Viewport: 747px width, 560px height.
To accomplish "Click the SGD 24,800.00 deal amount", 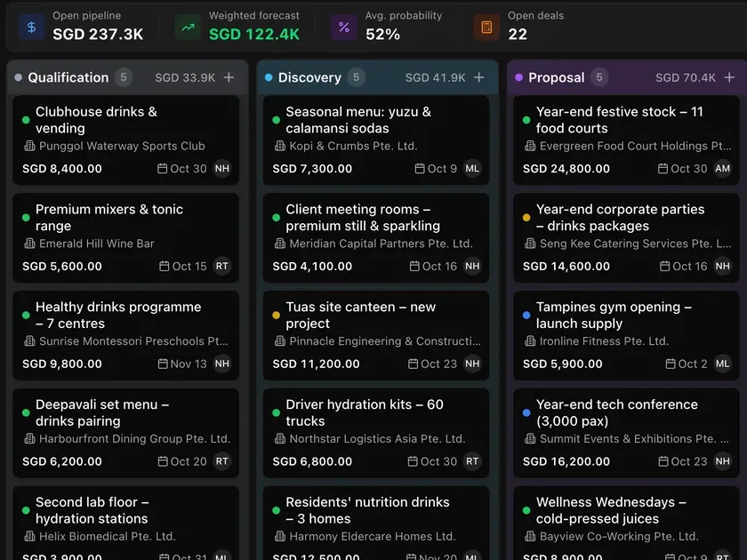I will [566, 169].
